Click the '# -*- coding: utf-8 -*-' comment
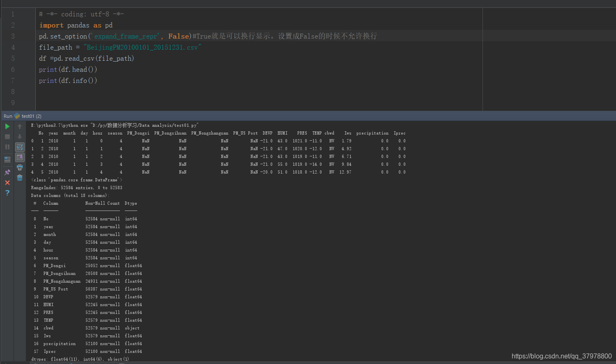This screenshot has height=364, width=616. click(81, 14)
